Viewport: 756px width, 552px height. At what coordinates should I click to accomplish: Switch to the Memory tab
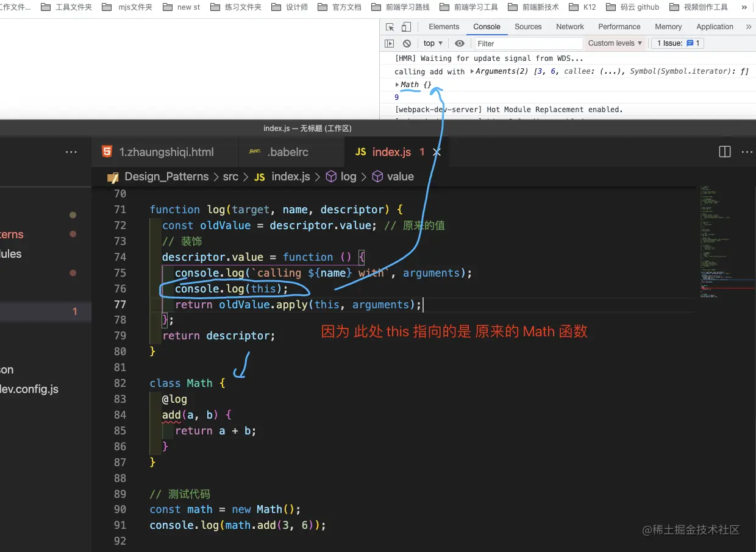click(x=668, y=27)
